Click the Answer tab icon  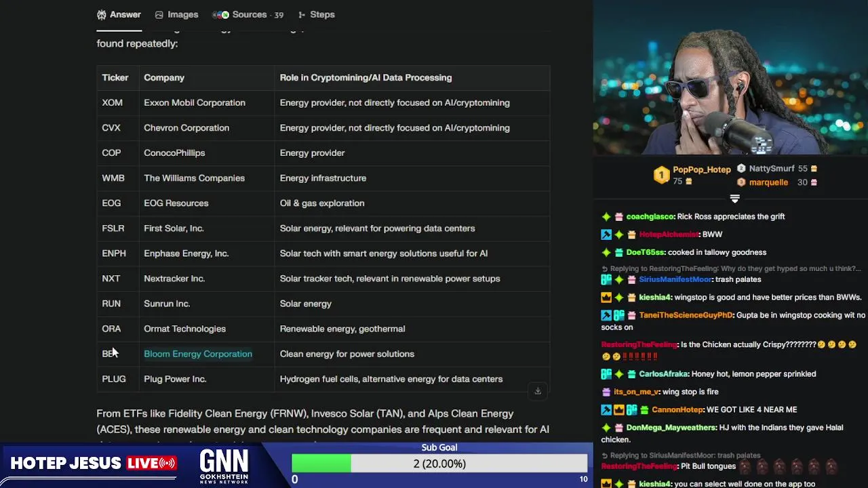(102, 14)
